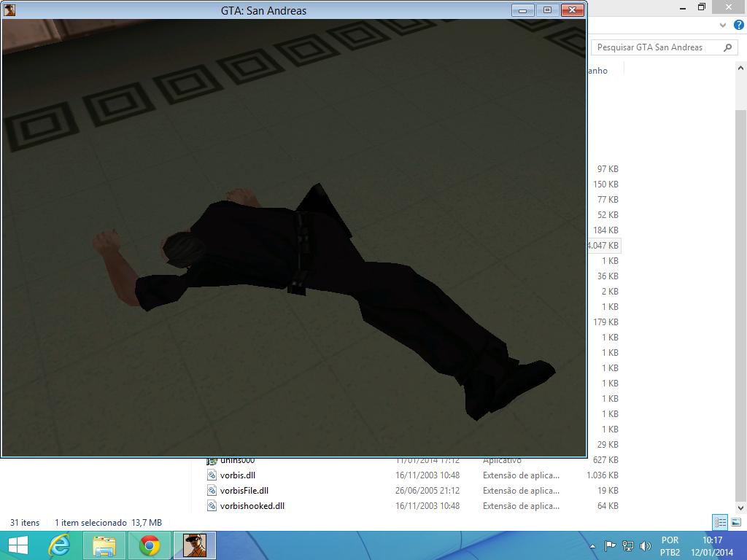Click the vorbishooked.dll file icon
The image size is (747, 560).
pyautogui.click(x=212, y=506)
